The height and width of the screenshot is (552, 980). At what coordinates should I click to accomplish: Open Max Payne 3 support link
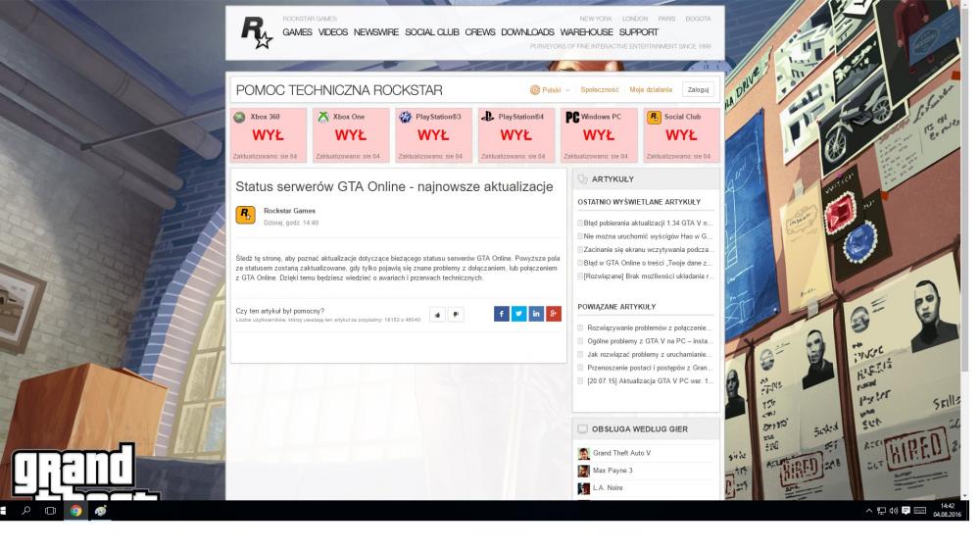[612, 471]
